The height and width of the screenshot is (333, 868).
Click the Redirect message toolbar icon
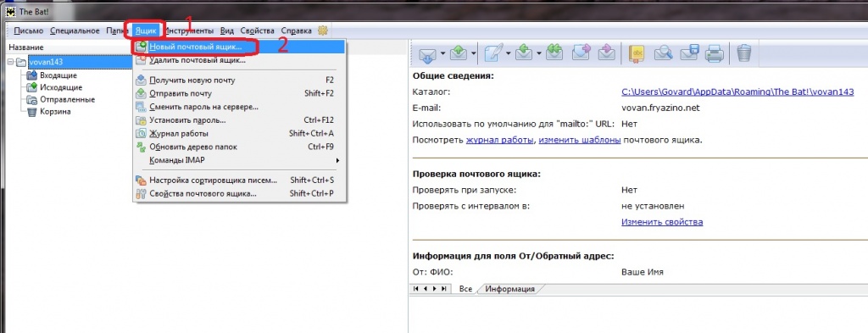(x=607, y=53)
